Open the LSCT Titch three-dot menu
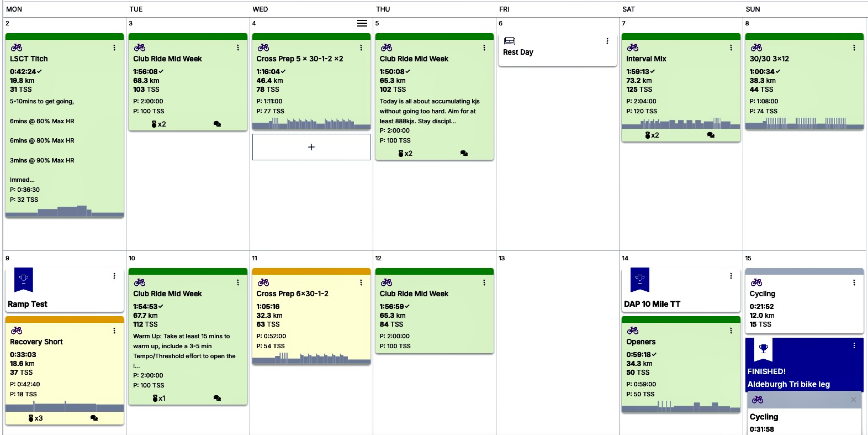The height and width of the screenshot is (435, 868). pyautogui.click(x=114, y=48)
